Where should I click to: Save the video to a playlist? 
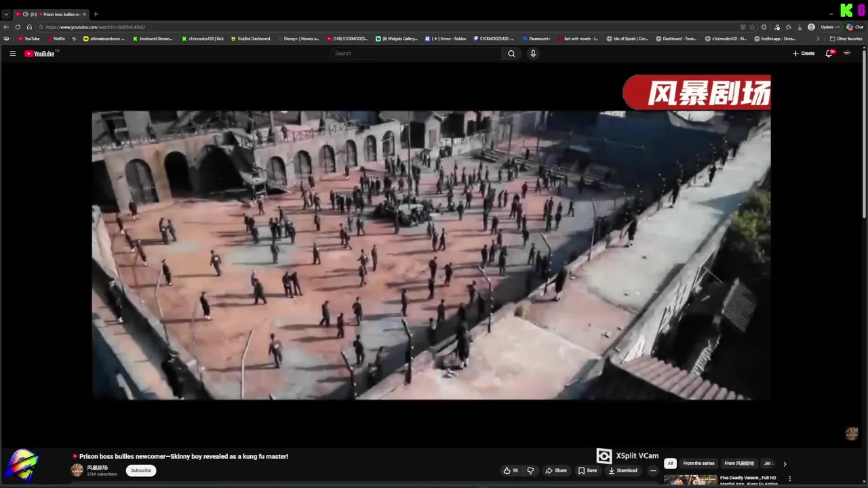587,470
